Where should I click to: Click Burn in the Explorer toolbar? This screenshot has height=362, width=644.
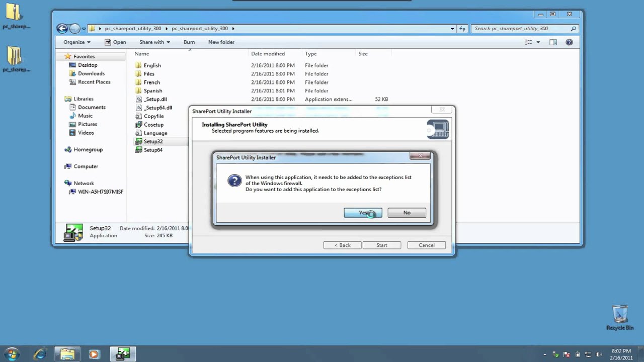(189, 42)
